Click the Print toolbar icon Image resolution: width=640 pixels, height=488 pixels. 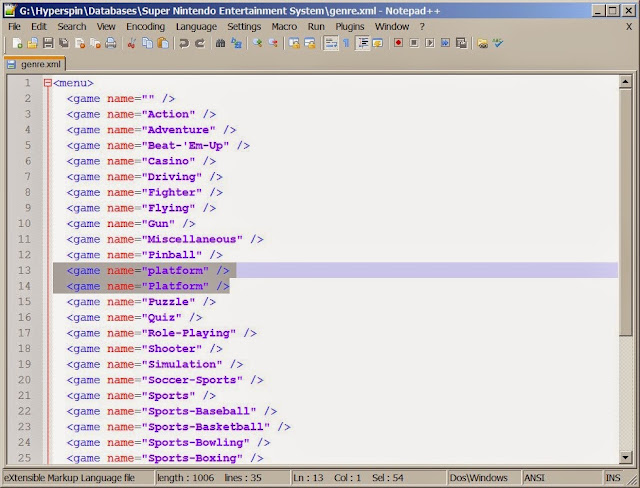(111, 43)
